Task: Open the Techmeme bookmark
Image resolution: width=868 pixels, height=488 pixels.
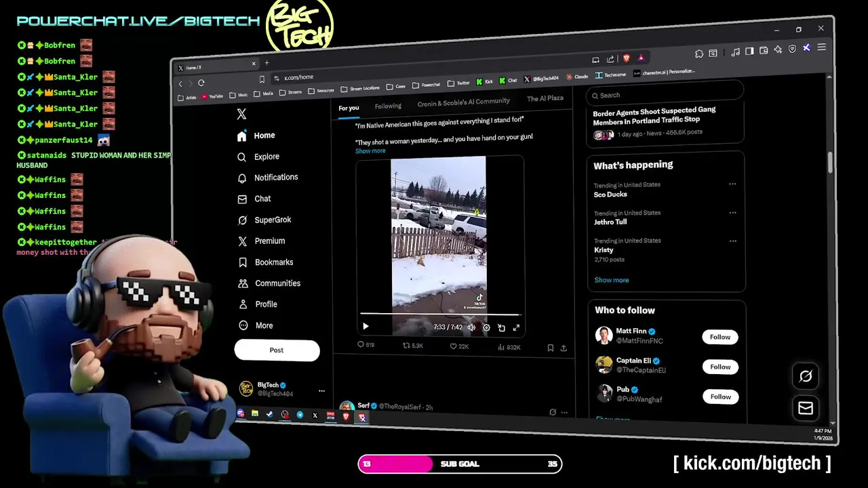Action: pos(610,75)
